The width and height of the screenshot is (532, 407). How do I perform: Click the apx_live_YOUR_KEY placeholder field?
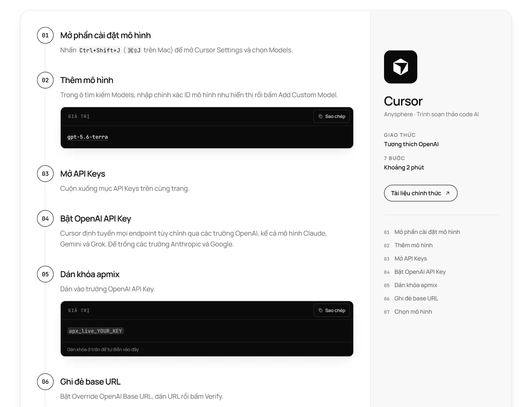click(x=95, y=331)
